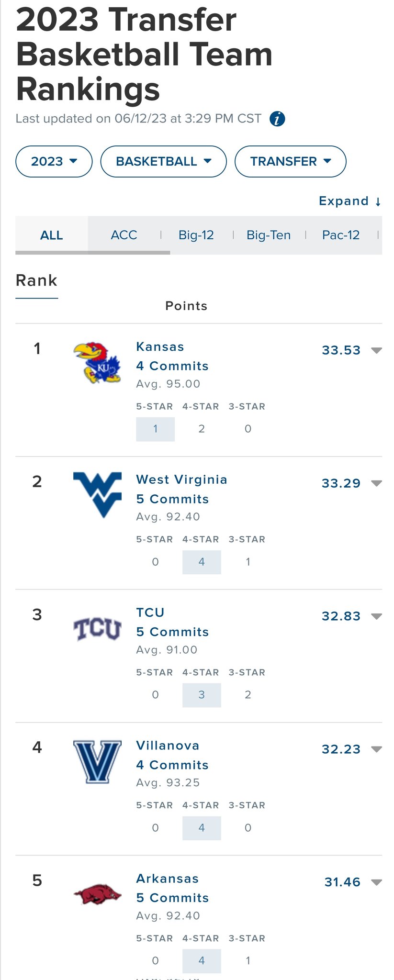
Task: Switch to the Big-12 conference tab
Action: [196, 235]
